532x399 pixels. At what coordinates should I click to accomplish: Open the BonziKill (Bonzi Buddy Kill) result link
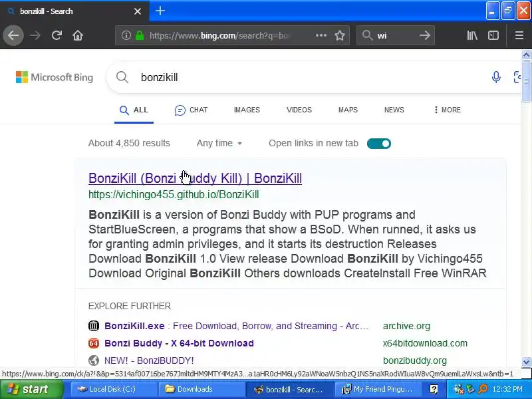[x=195, y=178]
